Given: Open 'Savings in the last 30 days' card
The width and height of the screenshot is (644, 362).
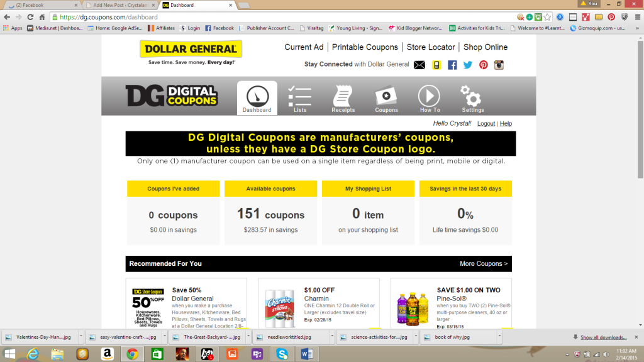Looking at the screenshot, I should [465, 212].
